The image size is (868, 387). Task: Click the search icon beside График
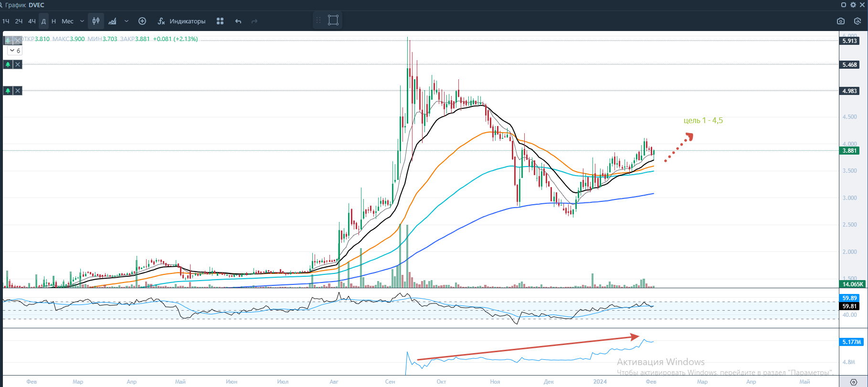[x=1, y=5]
